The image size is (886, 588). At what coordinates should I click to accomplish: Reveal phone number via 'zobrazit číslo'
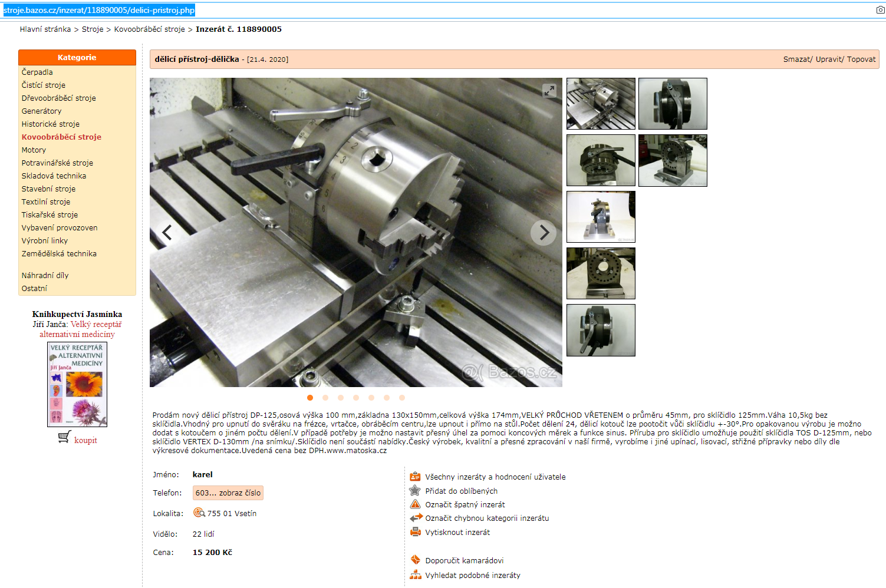tap(228, 493)
